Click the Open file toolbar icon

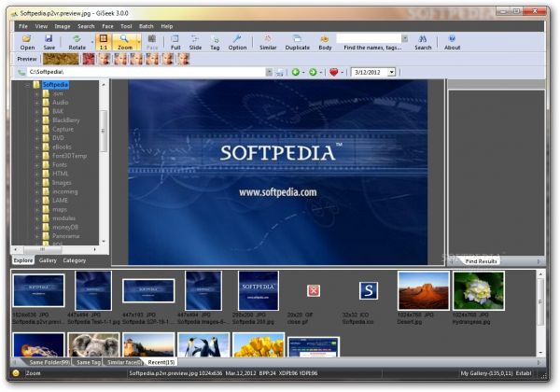coord(27,41)
